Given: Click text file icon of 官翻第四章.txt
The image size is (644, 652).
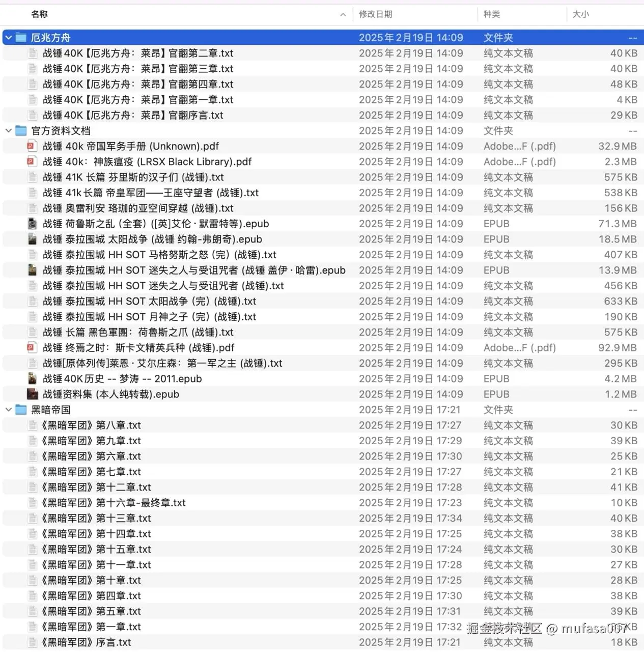Looking at the screenshot, I should pos(33,85).
